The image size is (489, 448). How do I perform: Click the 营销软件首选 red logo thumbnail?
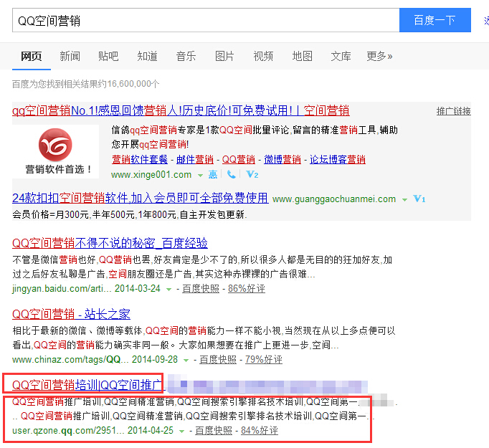click(55, 151)
